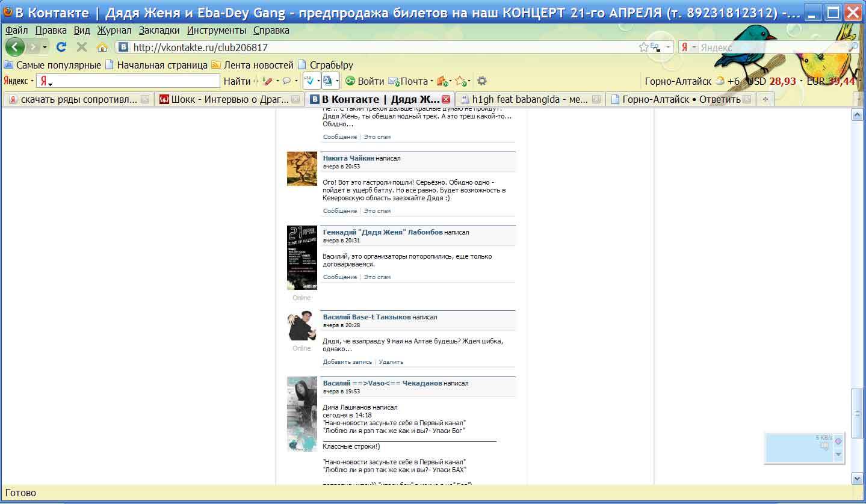866x504 pixels.
Task: Click the Yandex bookmarks star icon
Action: click(460, 81)
